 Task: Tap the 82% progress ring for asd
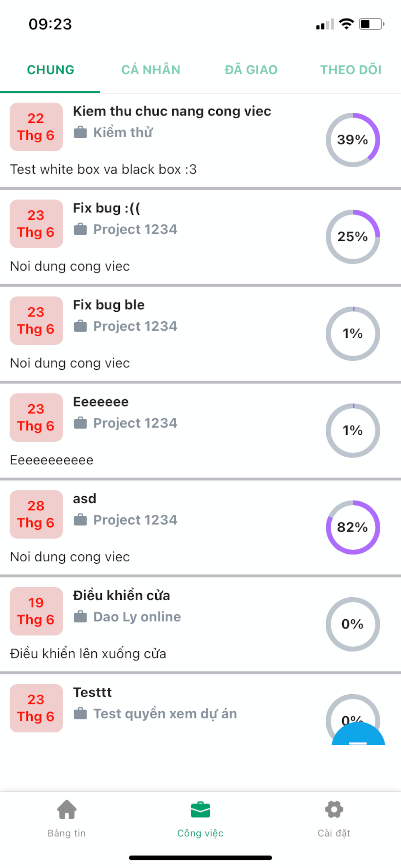click(353, 527)
